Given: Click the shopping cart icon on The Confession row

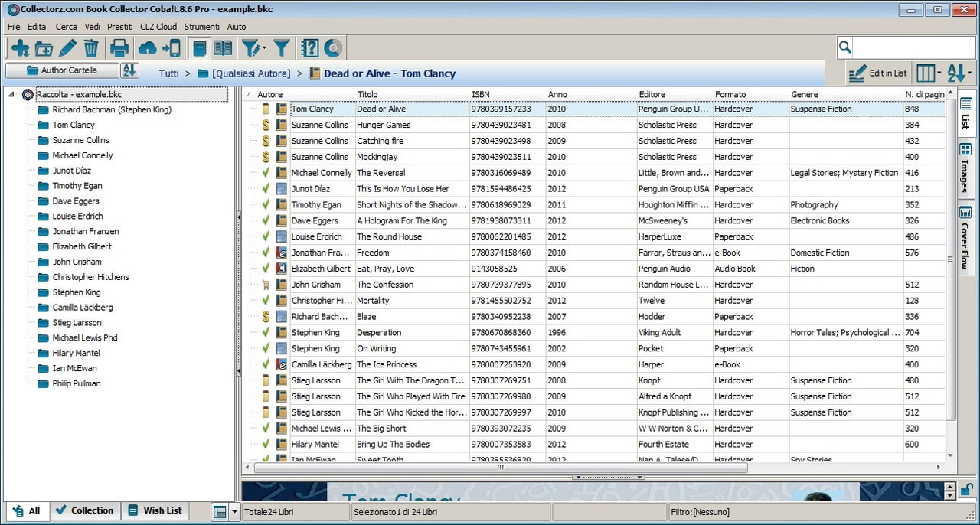Looking at the screenshot, I should tap(266, 285).
